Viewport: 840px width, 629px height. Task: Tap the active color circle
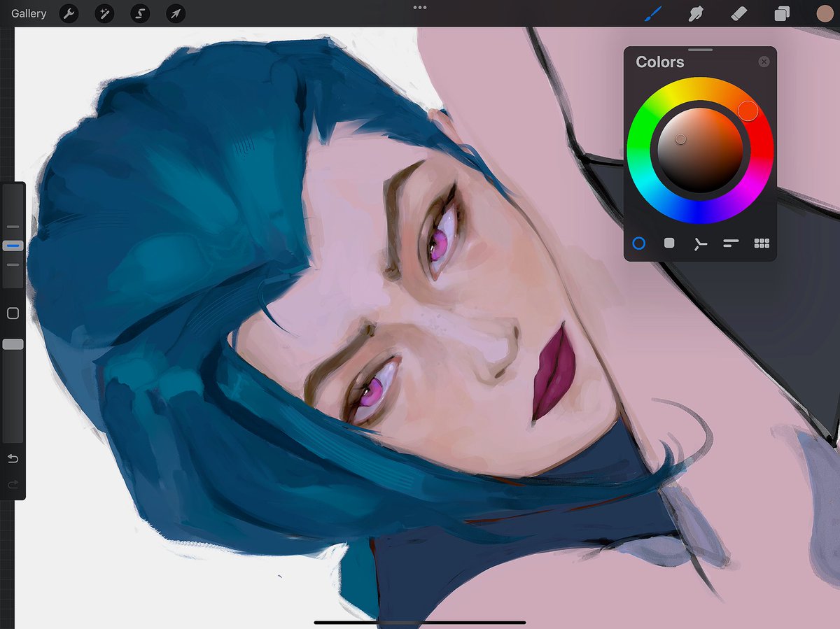pos(825,13)
